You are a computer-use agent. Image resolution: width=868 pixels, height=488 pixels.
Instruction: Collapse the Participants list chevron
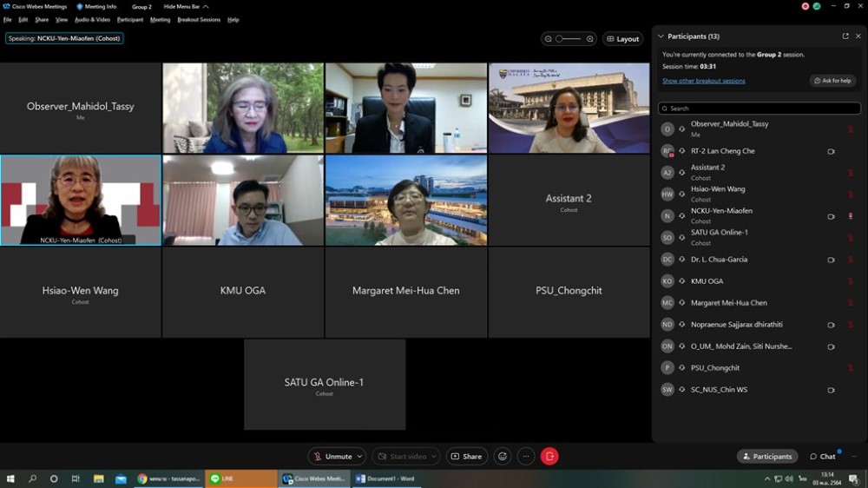tap(661, 36)
